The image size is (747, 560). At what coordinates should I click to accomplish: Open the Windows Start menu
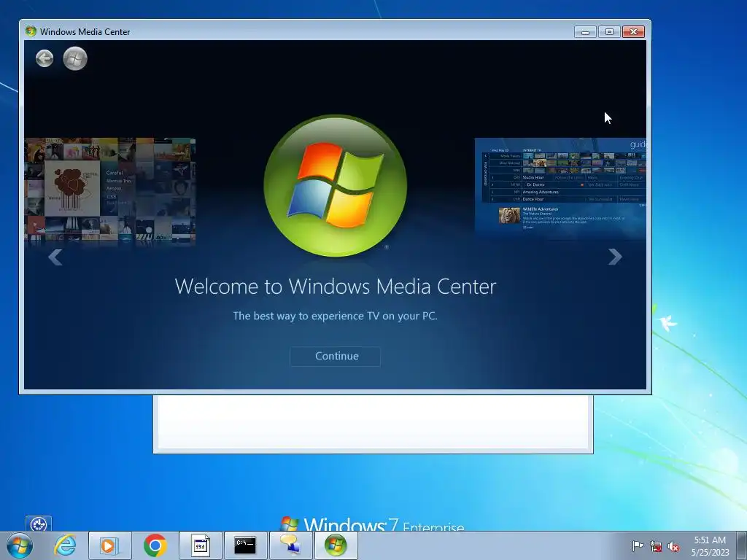coord(20,545)
